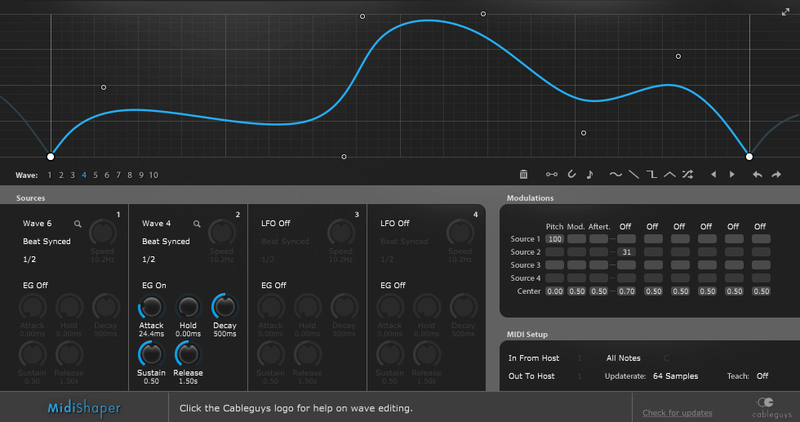The width and height of the screenshot is (800, 422).
Task: Toggle EG On in Source 2
Action: [x=154, y=285]
